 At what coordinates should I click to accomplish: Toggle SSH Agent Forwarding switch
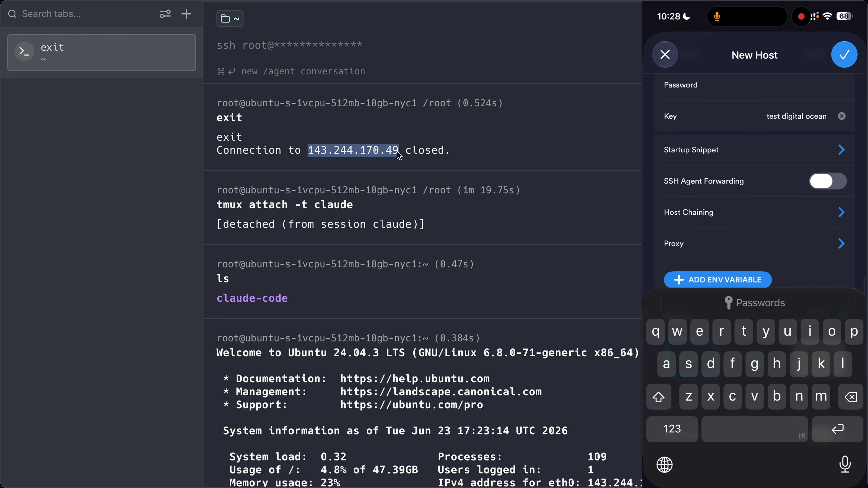[828, 181]
